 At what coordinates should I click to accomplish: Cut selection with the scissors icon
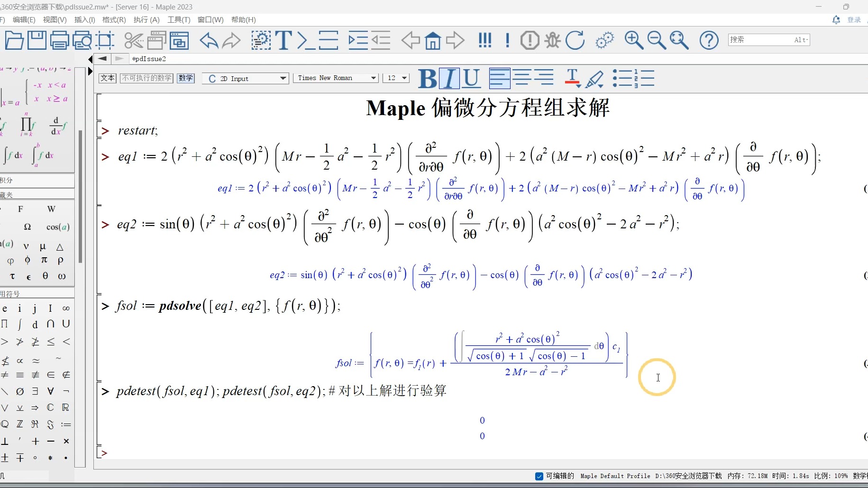(x=134, y=40)
